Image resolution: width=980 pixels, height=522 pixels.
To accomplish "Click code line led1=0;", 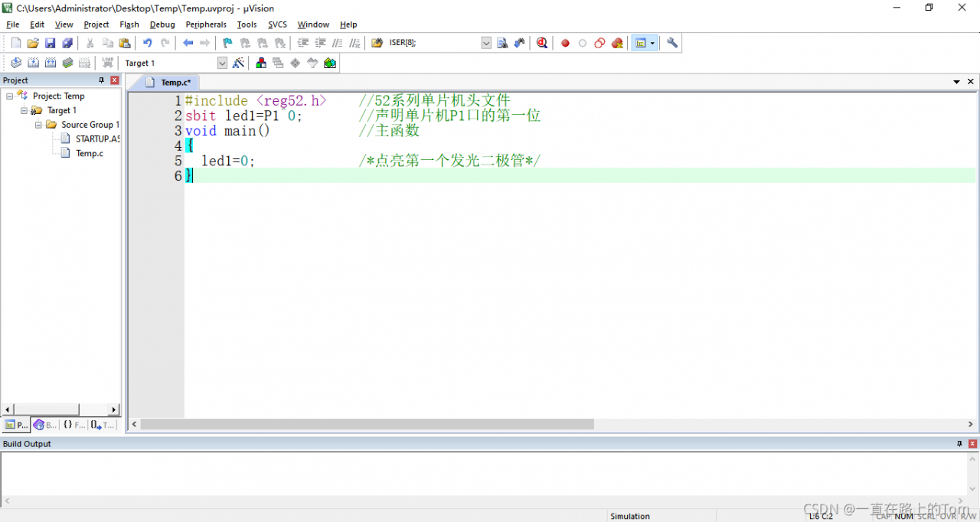I will pos(228,161).
